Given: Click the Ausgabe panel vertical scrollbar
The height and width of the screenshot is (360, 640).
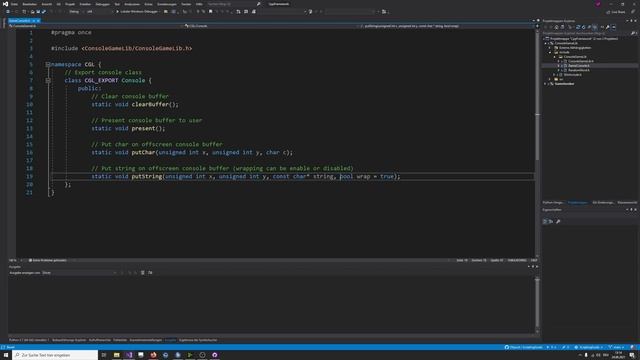Looking at the screenshot, I should 537,304.
